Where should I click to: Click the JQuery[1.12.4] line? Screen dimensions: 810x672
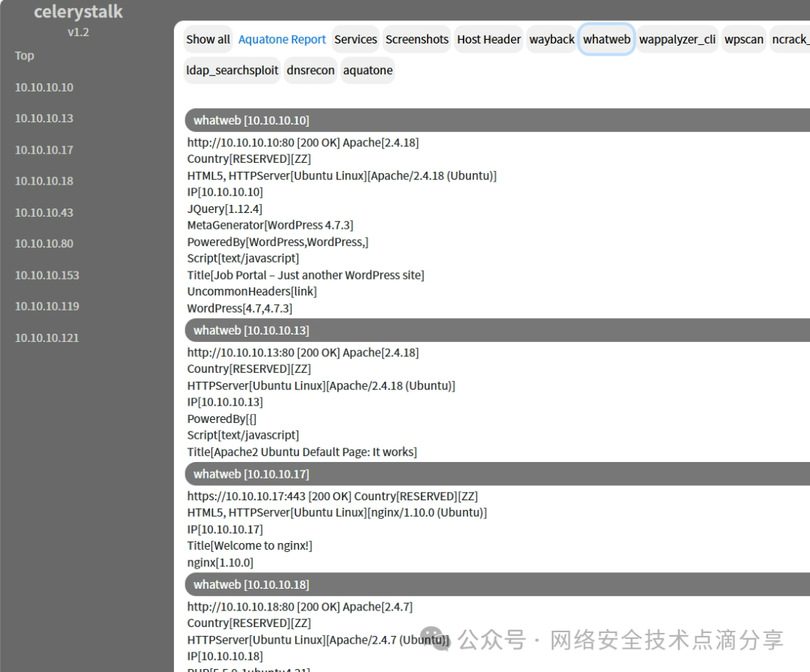coord(225,208)
